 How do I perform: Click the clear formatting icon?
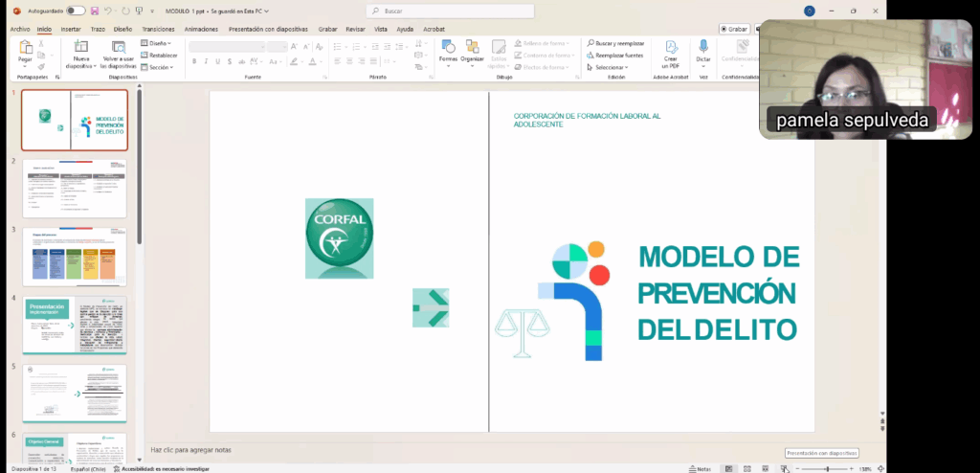coord(319,47)
